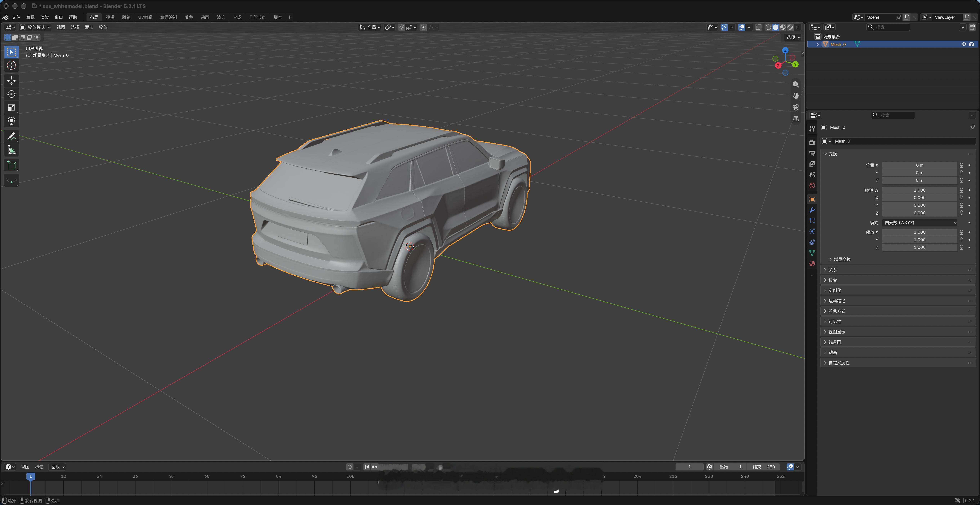The height and width of the screenshot is (505, 980).
Task: Activate the 3D cursor tool
Action: click(11, 65)
